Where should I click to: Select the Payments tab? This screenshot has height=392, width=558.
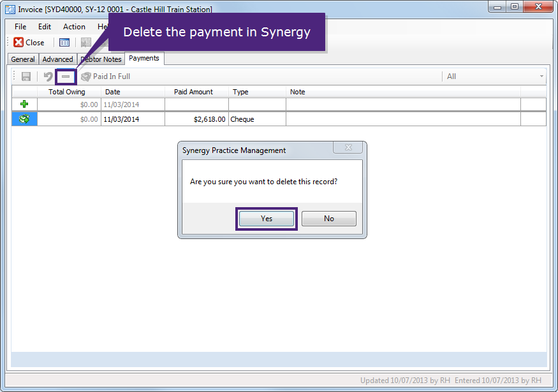144,58
